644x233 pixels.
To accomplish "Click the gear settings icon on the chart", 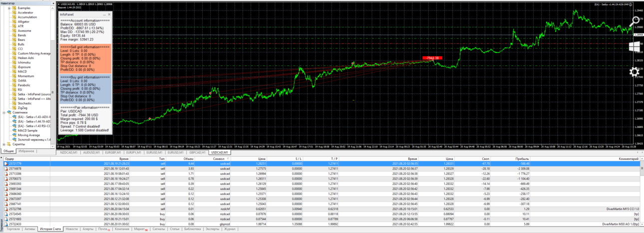I will (x=635, y=71).
